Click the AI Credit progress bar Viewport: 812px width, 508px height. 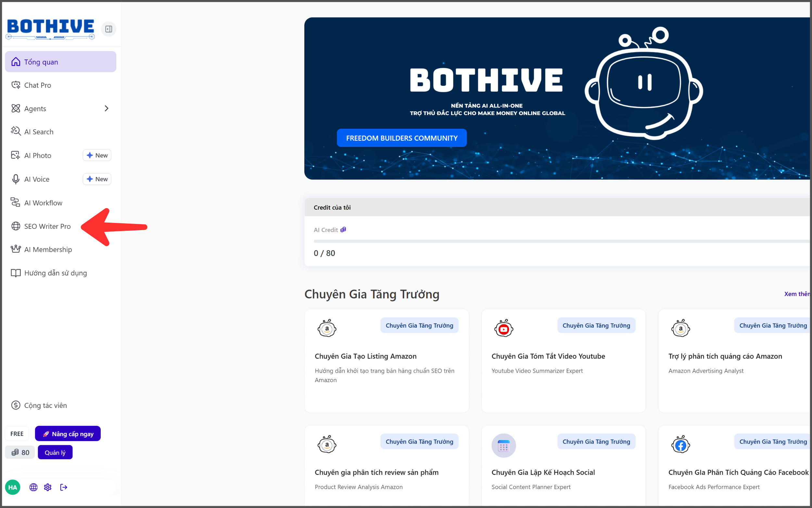(x=562, y=241)
